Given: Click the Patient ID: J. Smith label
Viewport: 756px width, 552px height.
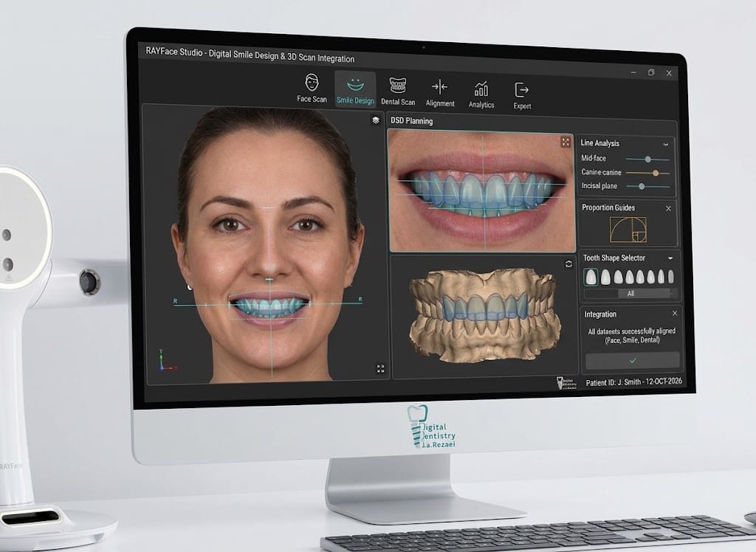Looking at the screenshot, I should pos(634,382).
